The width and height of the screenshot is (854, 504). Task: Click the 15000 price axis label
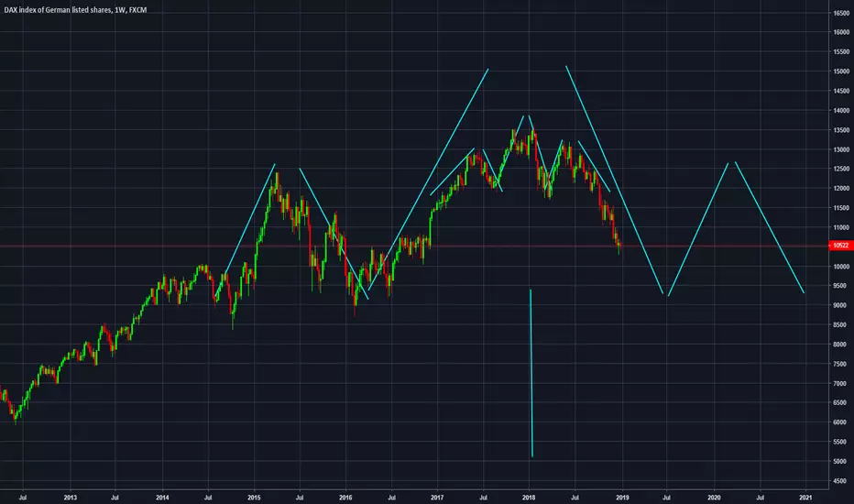[x=841, y=71]
